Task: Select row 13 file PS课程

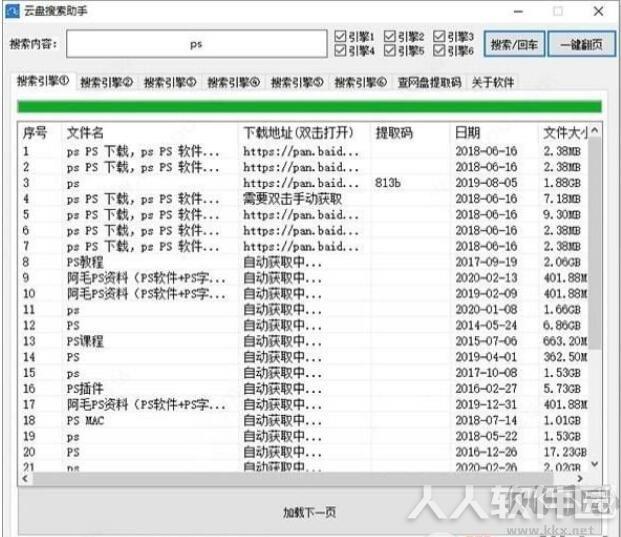Action: click(x=85, y=341)
